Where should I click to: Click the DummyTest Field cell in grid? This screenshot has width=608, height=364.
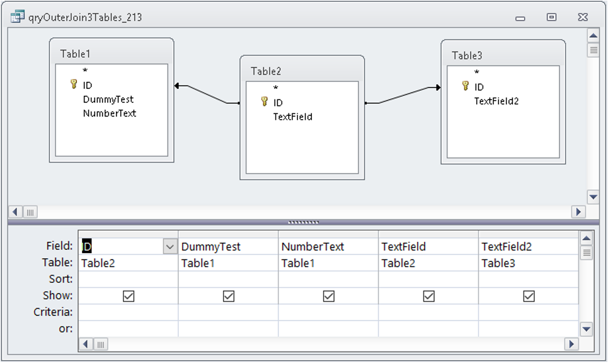pyautogui.click(x=228, y=246)
